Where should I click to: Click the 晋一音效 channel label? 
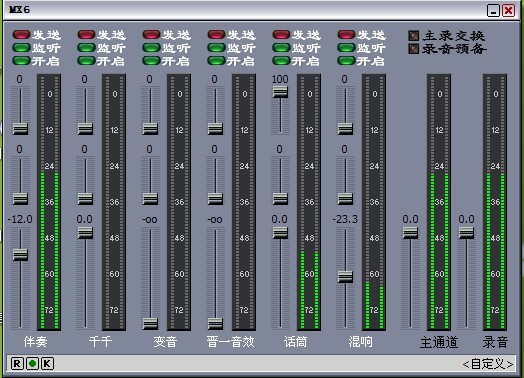pos(230,342)
